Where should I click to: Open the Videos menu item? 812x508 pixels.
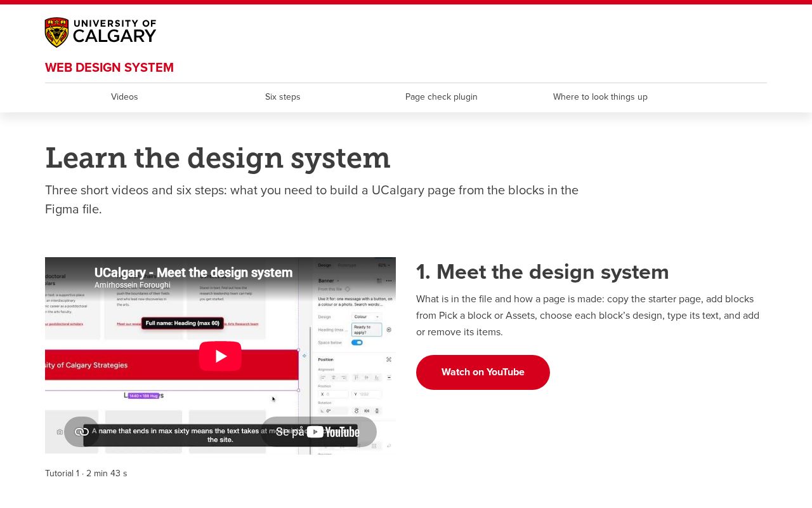[x=124, y=97]
